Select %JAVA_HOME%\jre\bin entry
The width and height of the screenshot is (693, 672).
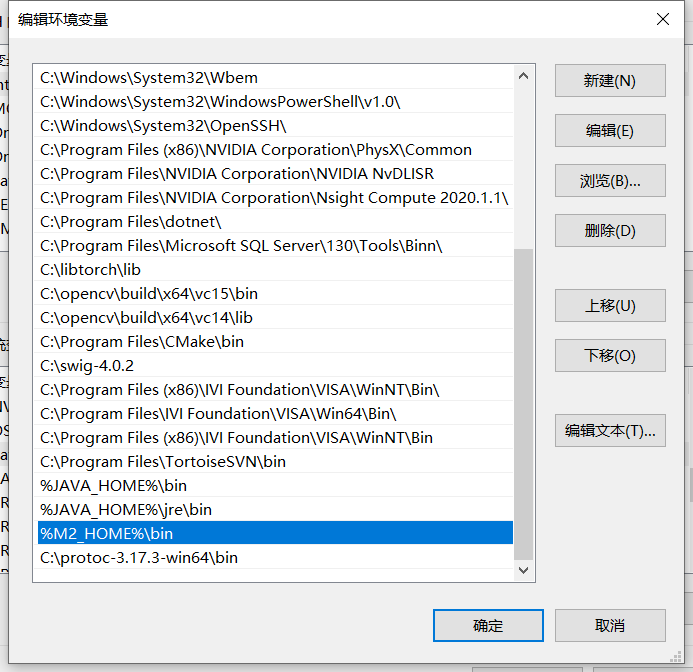click(274, 509)
